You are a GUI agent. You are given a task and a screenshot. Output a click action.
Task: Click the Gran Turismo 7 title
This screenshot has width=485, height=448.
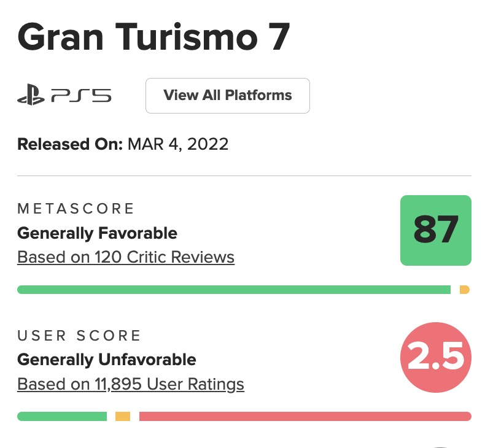point(153,39)
